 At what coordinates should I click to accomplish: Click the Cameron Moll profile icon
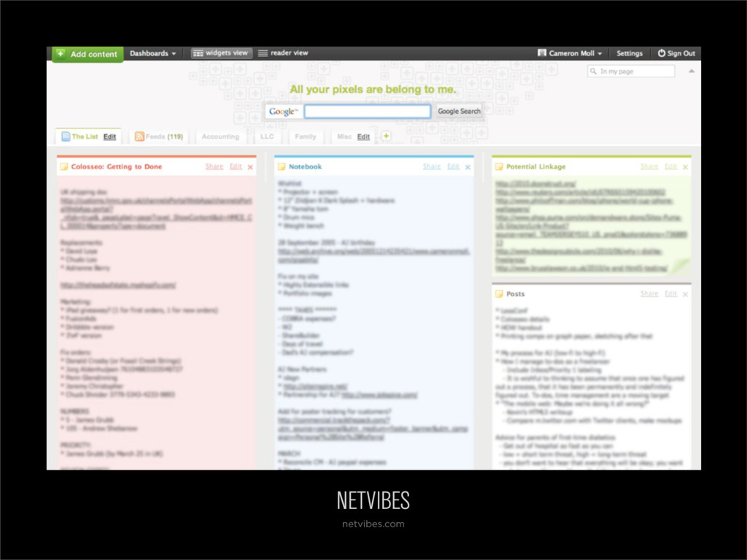pyautogui.click(x=542, y=52)
